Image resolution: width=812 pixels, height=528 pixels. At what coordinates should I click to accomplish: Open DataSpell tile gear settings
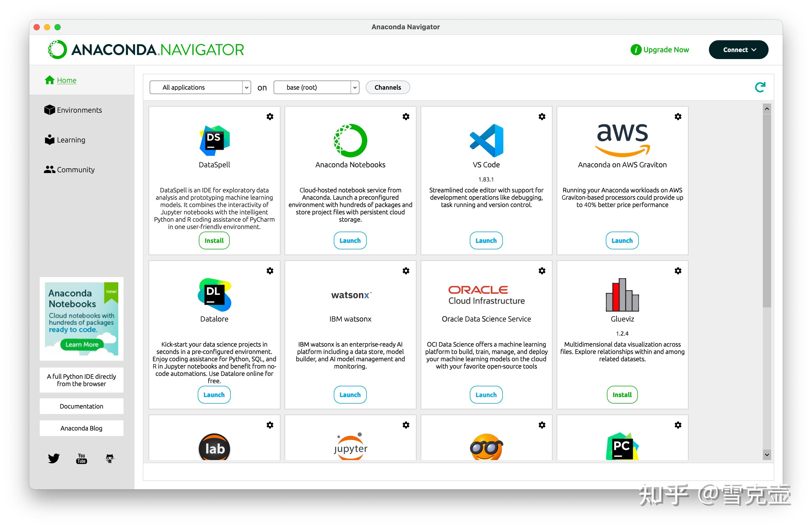click(270, 117)
